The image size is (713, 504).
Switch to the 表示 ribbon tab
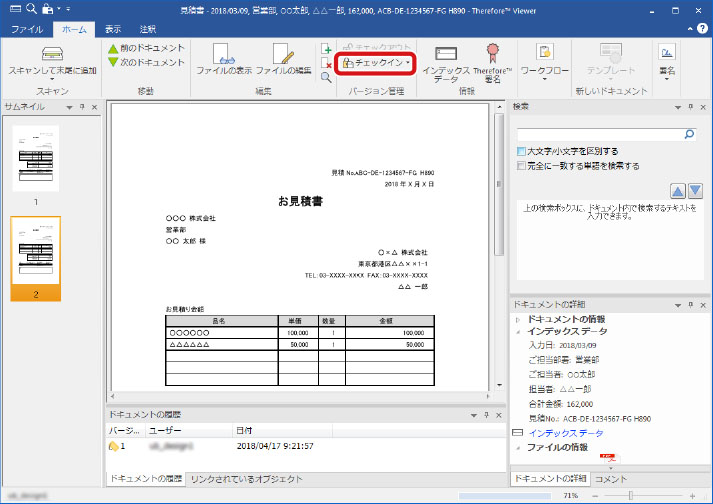click(113, 30)
